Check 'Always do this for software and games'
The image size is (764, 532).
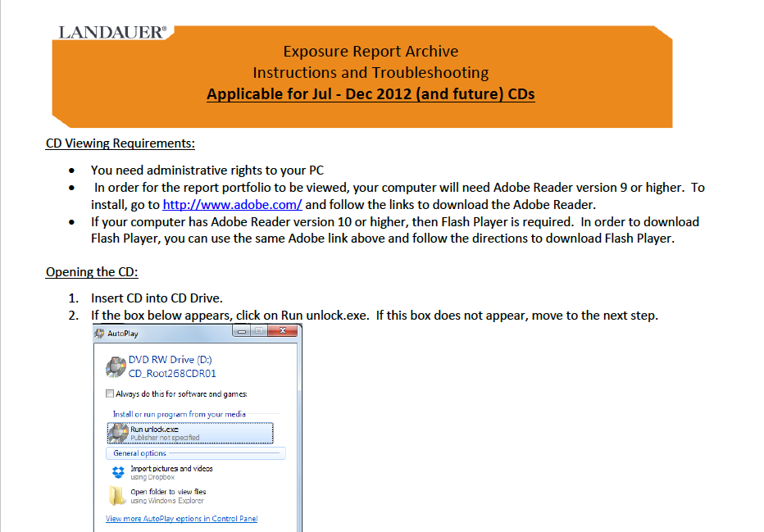(110, 394)
